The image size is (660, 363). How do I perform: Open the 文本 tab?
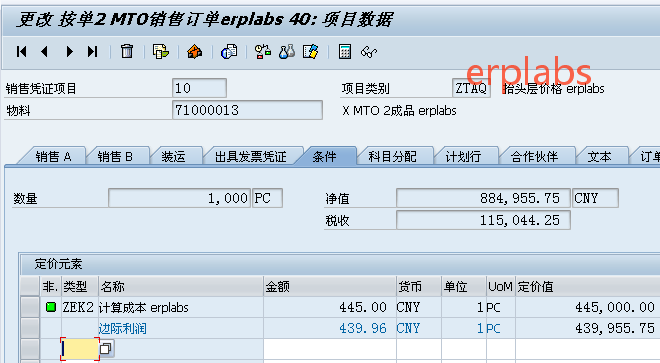click(599, 157)
